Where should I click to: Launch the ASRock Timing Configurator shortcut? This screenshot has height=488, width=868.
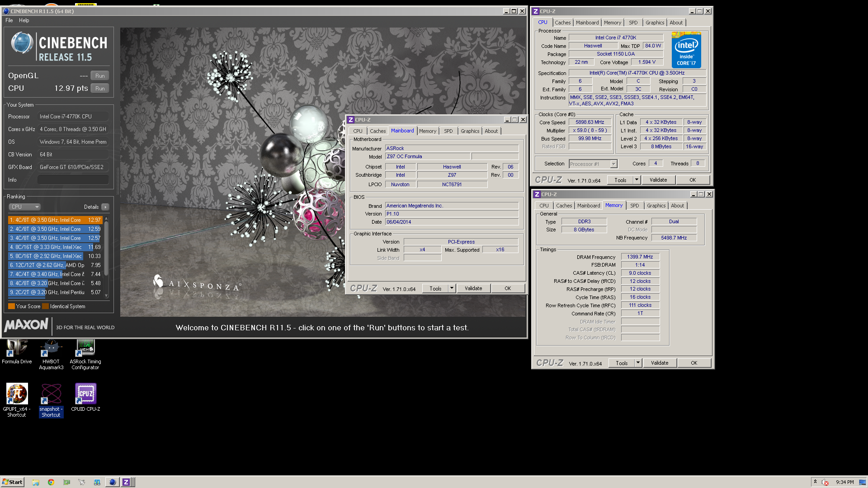coord(85,355)
